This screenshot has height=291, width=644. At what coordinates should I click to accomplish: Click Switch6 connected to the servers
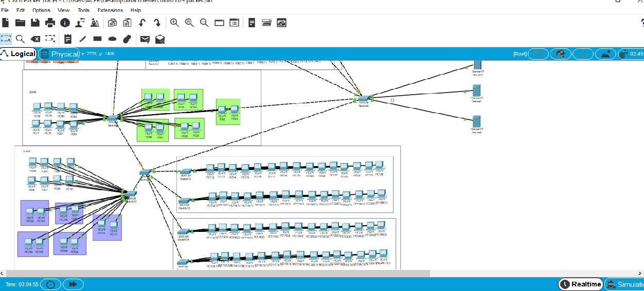click(x=363, y=99)
